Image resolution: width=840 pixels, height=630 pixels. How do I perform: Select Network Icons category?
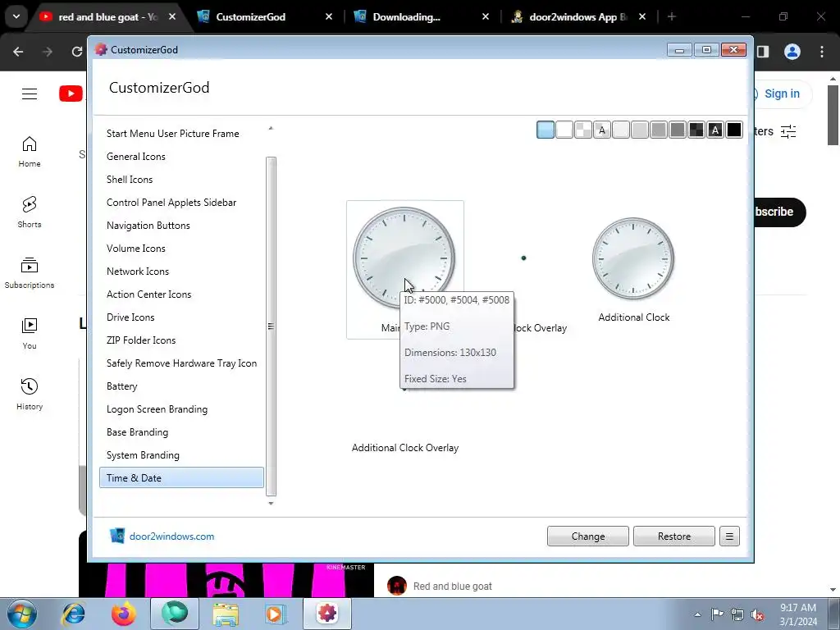point(138,272)
